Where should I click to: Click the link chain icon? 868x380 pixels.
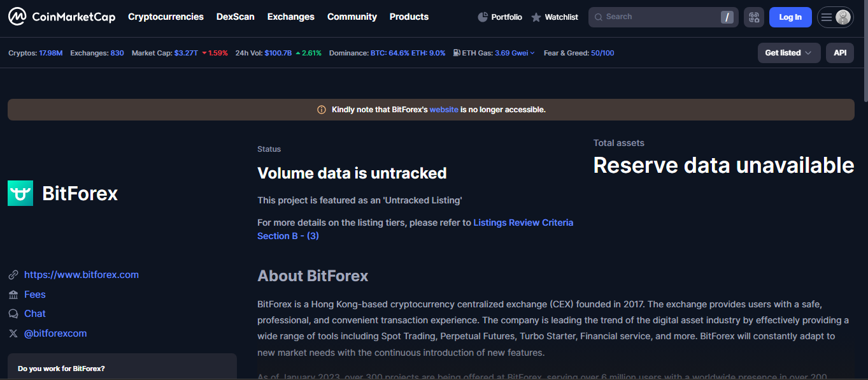click(13, 275)
